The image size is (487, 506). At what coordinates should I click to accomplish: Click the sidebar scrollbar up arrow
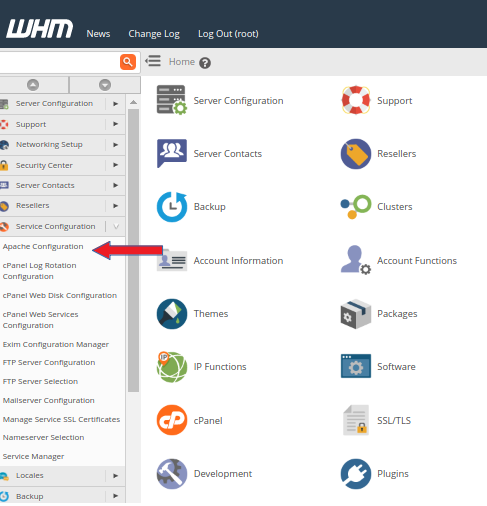click(133, 102)
